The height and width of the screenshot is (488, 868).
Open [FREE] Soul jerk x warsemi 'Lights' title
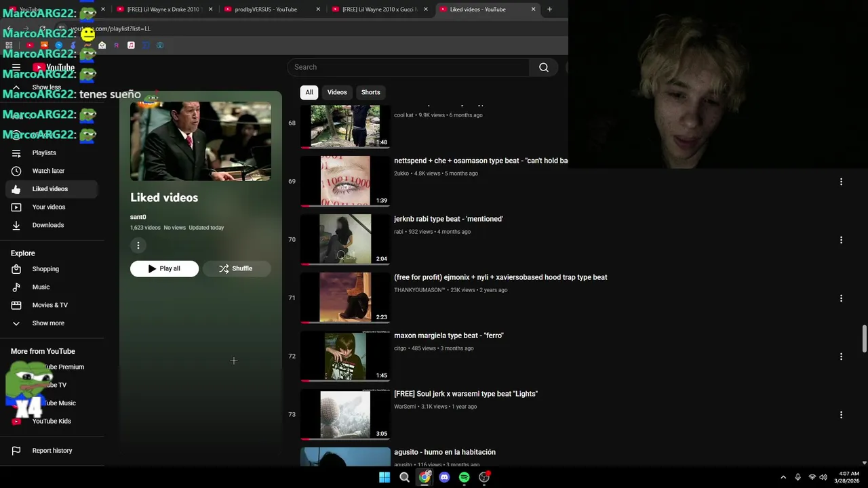tap(466, 394)
